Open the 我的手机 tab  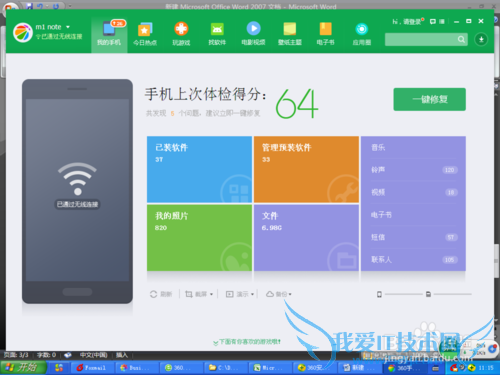point(109,34)
